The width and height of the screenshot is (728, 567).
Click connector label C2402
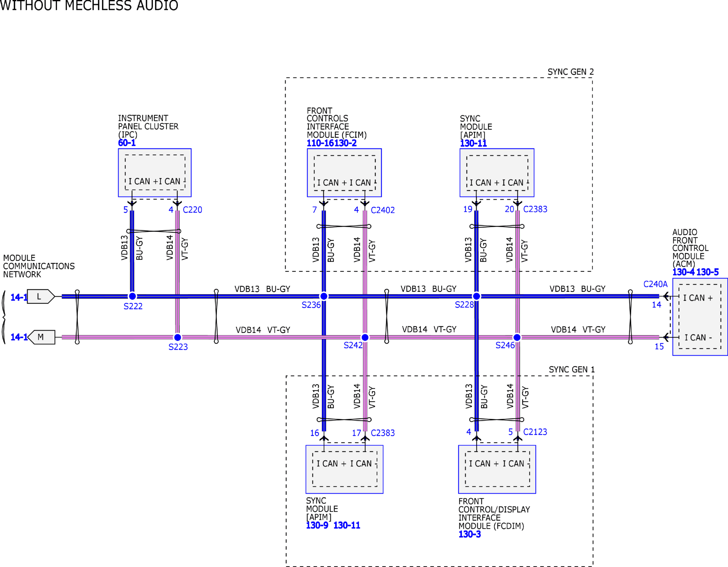click(x=382, y=210)
